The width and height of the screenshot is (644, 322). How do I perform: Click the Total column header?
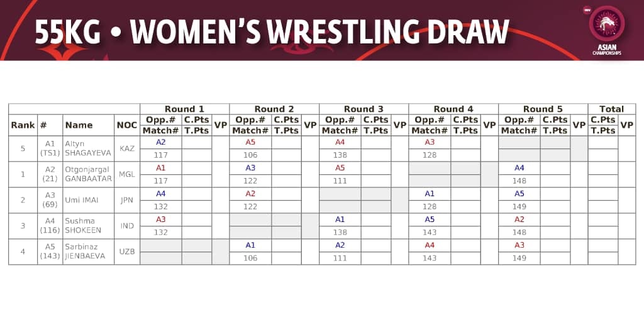click(611, 109)
